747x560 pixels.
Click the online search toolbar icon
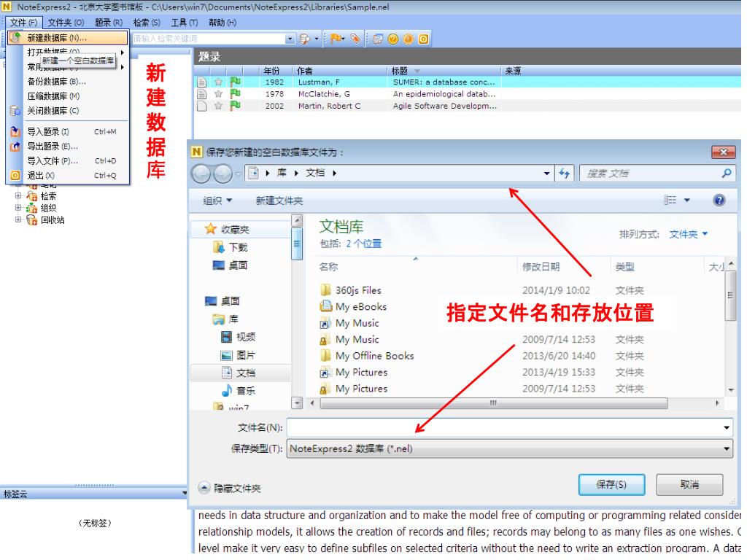304,39
